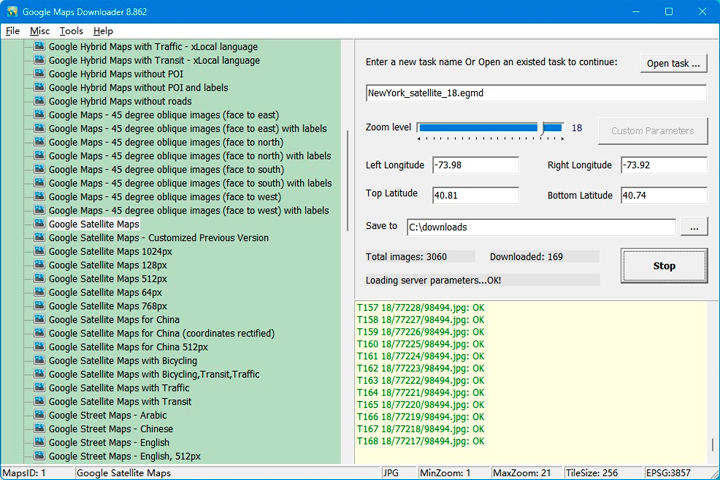Click the Left Longitude input field
Screen dimensions: 720x480
point(475,165)
